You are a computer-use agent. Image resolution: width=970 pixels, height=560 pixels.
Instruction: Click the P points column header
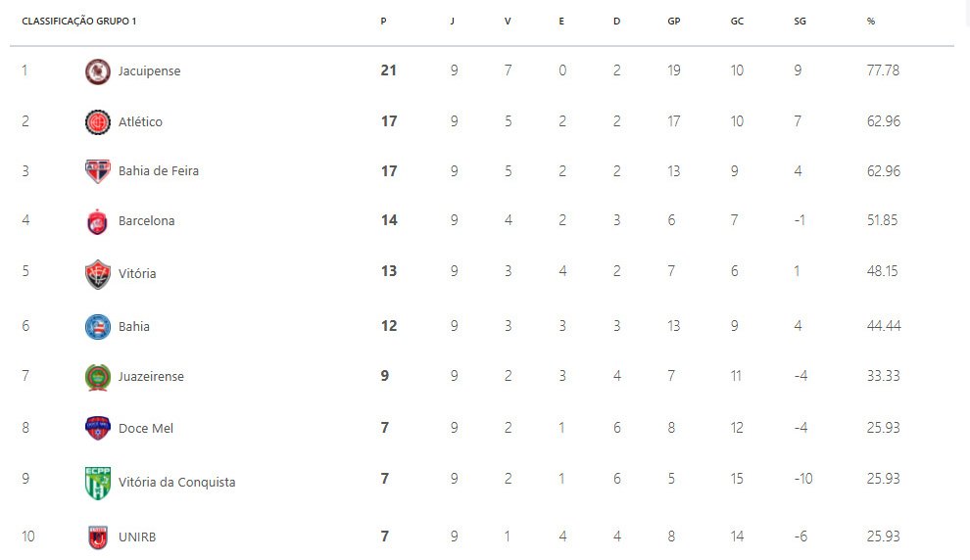click(x=383, y=21)
